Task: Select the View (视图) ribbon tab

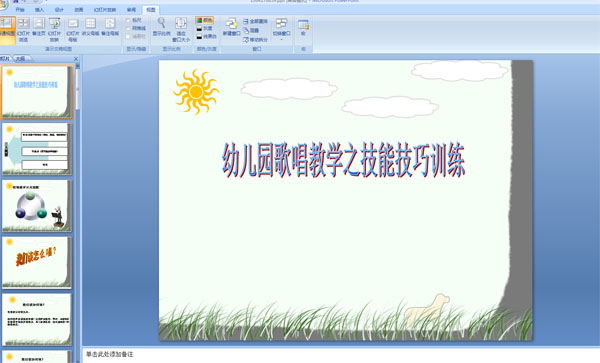Action: (151, 10)
